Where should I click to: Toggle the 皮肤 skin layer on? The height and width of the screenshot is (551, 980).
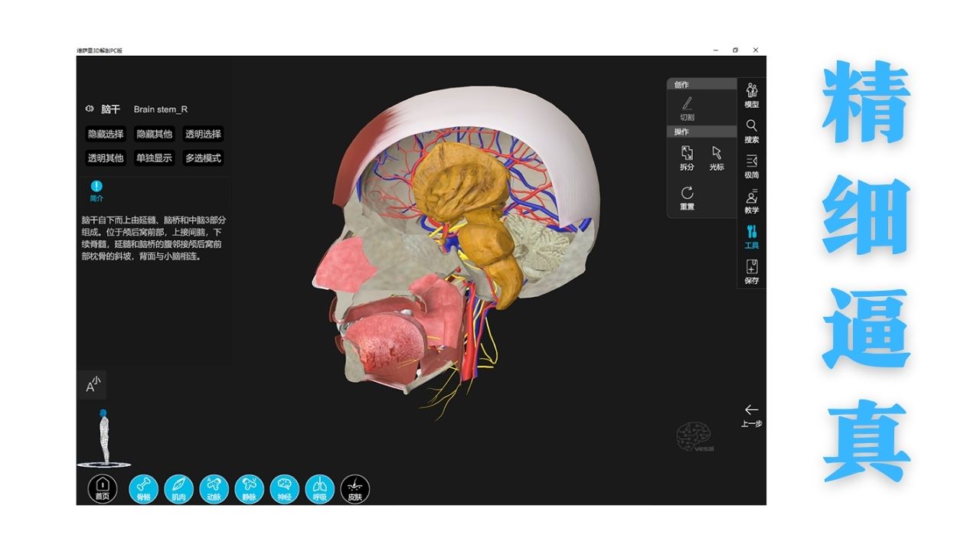(354, 488)
